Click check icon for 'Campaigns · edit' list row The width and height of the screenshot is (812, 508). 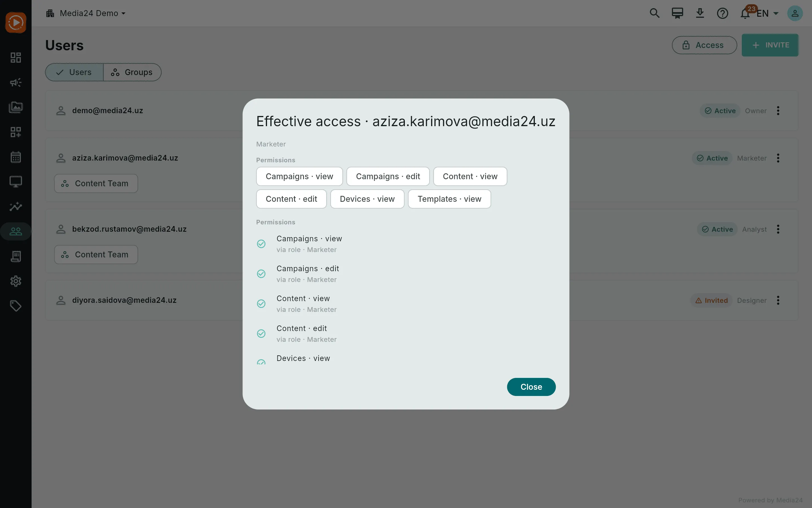pos(261,273)
